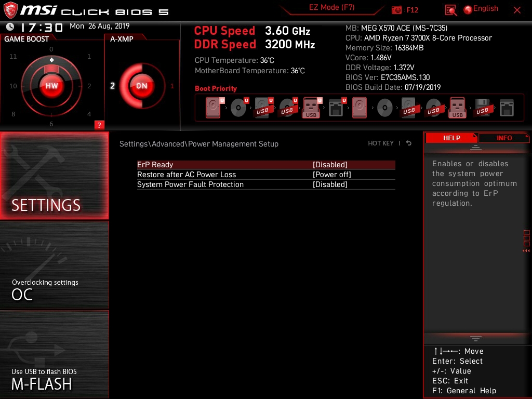This screenshot has width=532, height=399.
Task: Switch to the HELP tab
Action: tap(451, 138)
